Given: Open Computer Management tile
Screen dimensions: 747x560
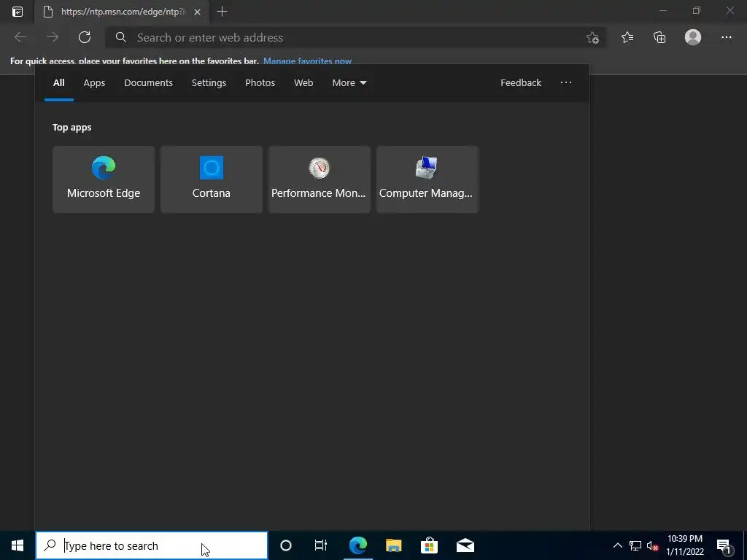Looking at the screenshot, I should point(427,179).
